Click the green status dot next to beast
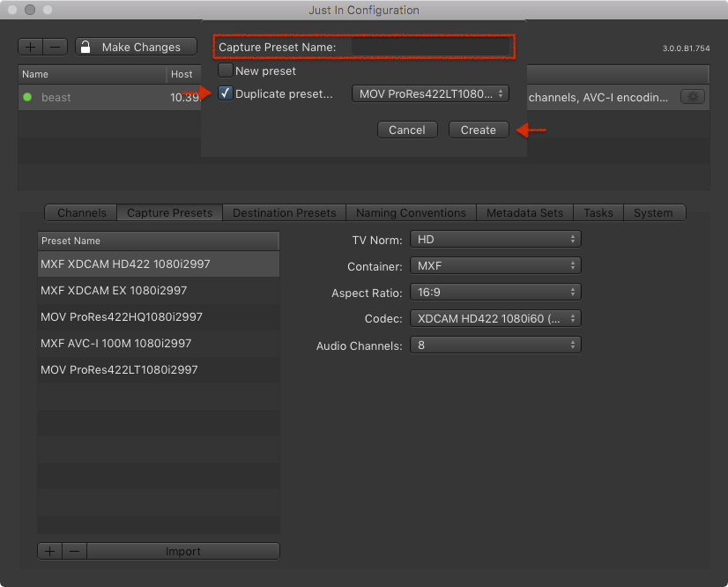 27,97
